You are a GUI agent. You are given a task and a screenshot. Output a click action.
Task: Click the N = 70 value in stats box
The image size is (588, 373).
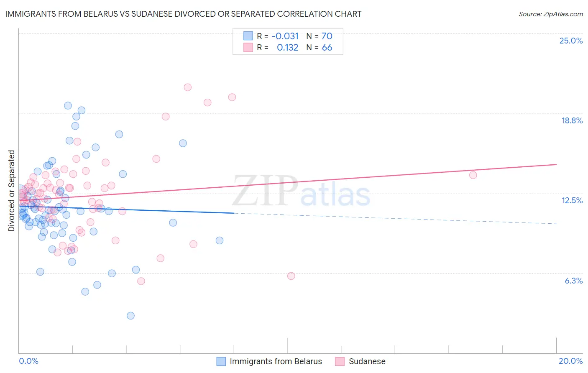point(320,36)
